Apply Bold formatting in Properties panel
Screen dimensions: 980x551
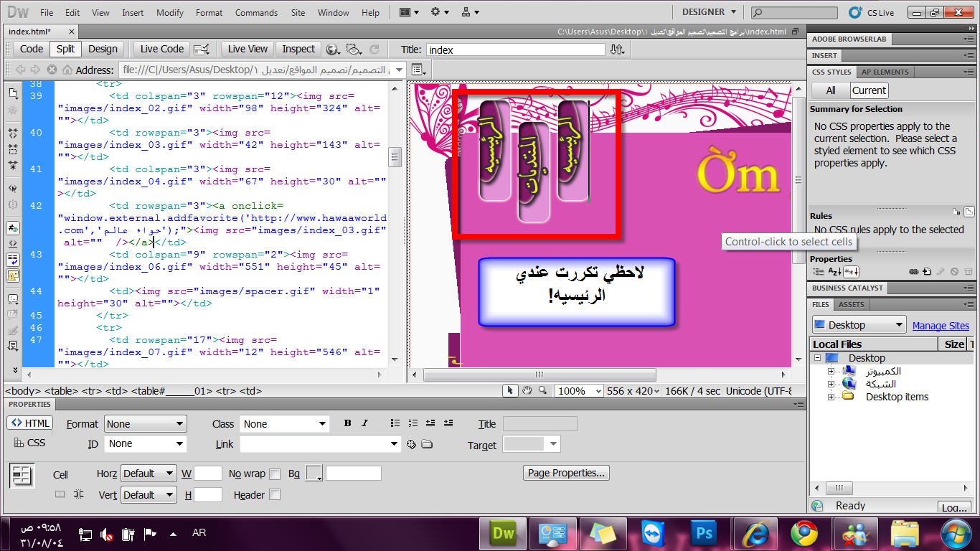pyautogui.click(x=347, y=423)
